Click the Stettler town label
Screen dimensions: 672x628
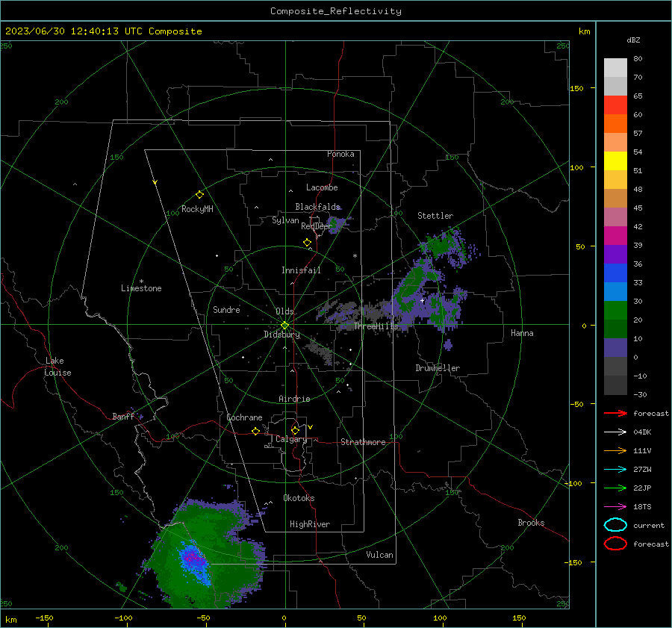click(x=435, y=216)
